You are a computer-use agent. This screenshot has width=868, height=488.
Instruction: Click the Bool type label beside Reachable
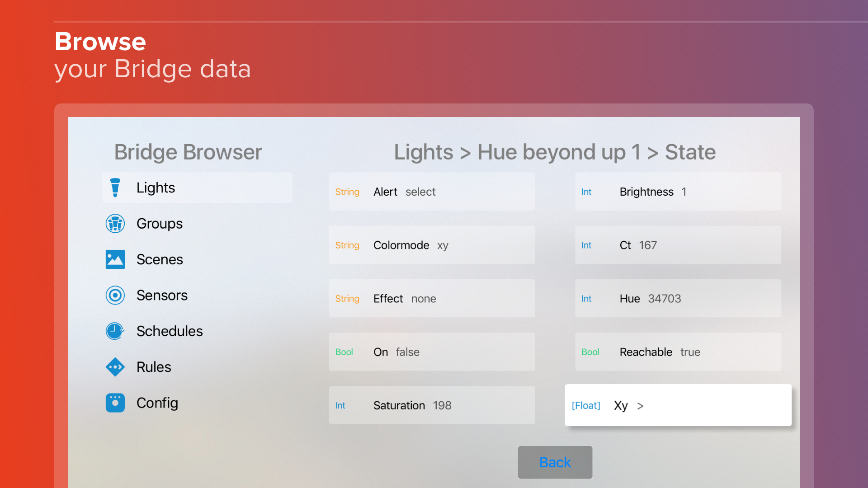[590, 352]
